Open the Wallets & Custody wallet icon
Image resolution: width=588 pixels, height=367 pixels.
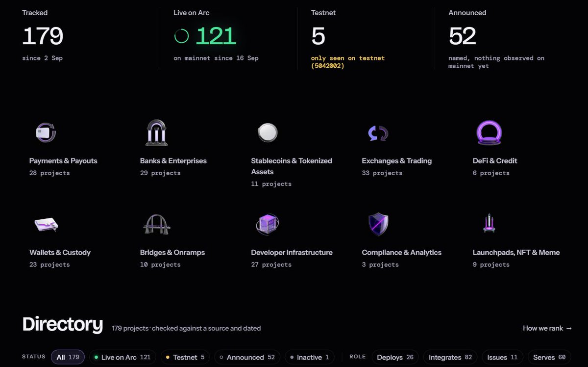click(46, 225)
